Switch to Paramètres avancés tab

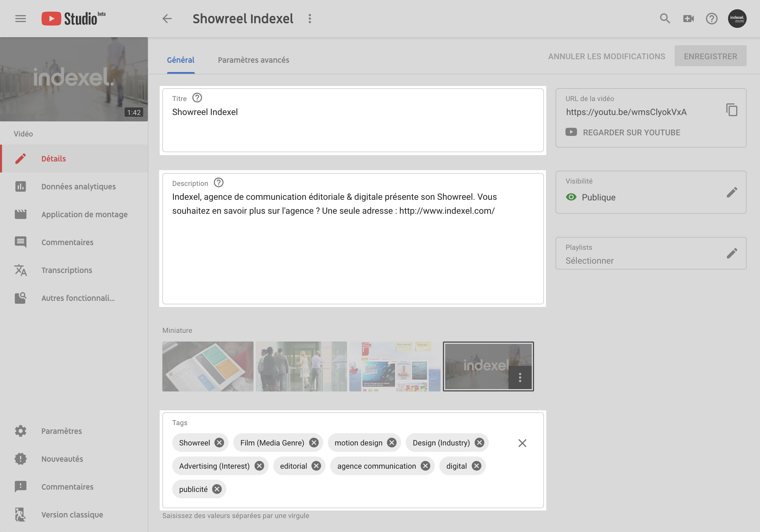pos(254,60)
